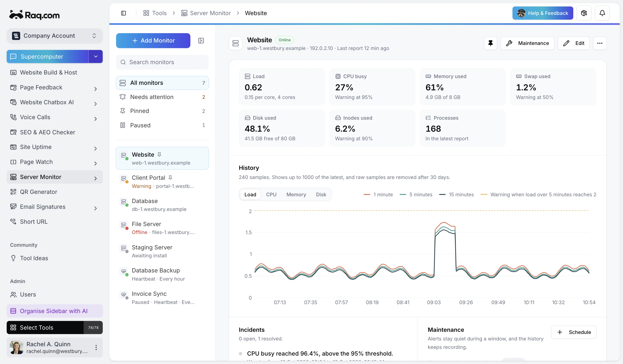Viewport: 623px width, 364px height.
Task: Switch history chart to Disk tab
Action: [321, 194]
